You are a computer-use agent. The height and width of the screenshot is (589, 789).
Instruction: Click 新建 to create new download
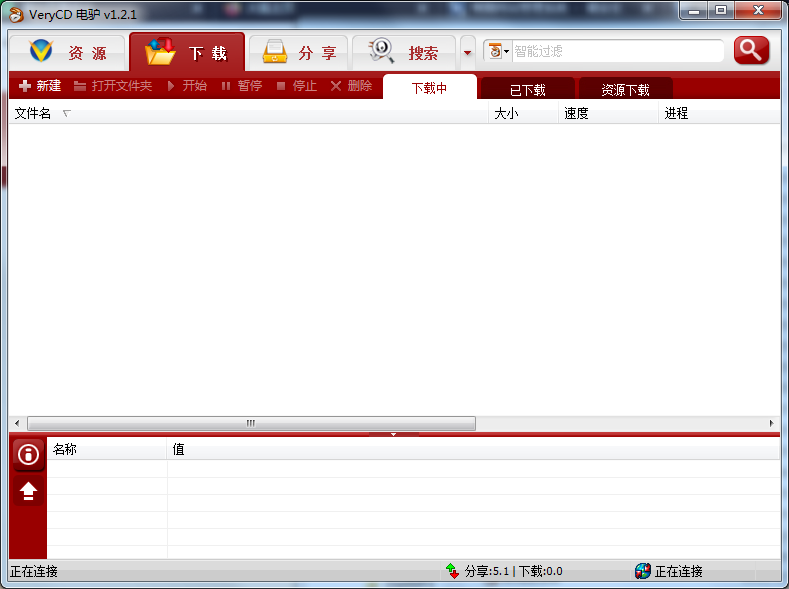(40, 86)
